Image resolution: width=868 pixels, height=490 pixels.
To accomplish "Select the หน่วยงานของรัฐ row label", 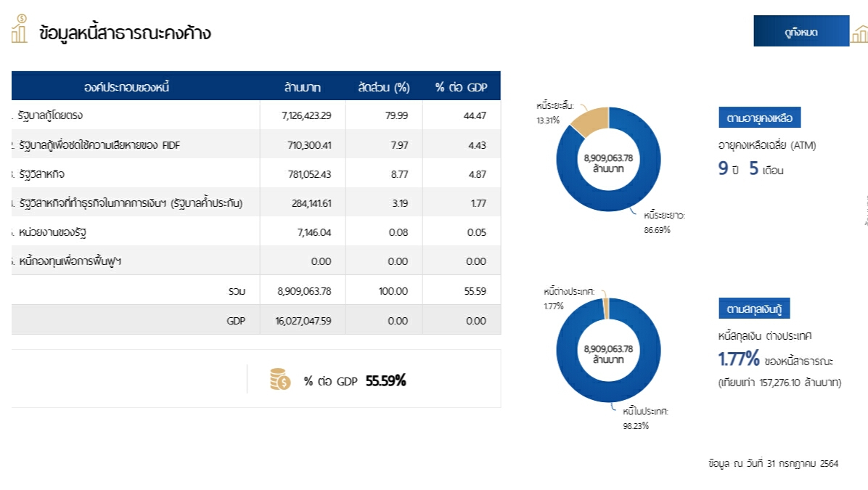I will [x=52, y=232].
